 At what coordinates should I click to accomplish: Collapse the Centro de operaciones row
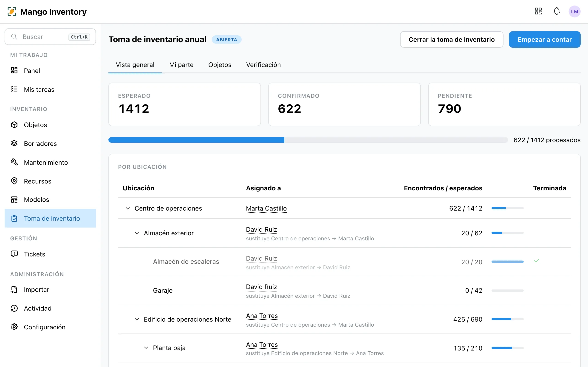coord(127,208)
